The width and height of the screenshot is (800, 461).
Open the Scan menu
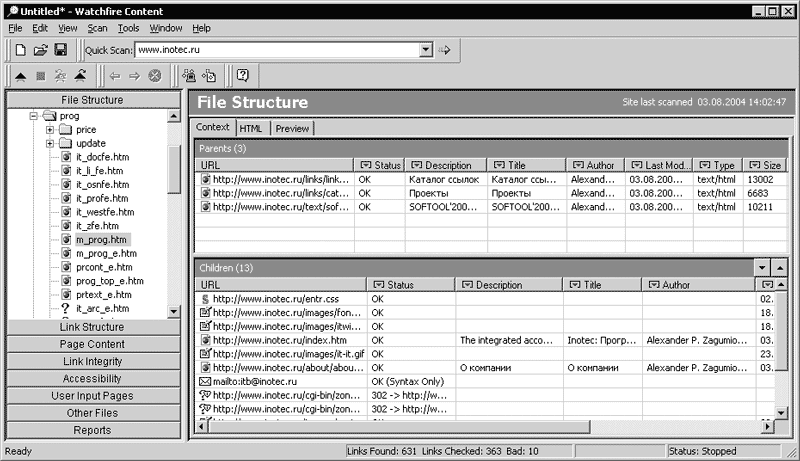(x=97, y=28)
